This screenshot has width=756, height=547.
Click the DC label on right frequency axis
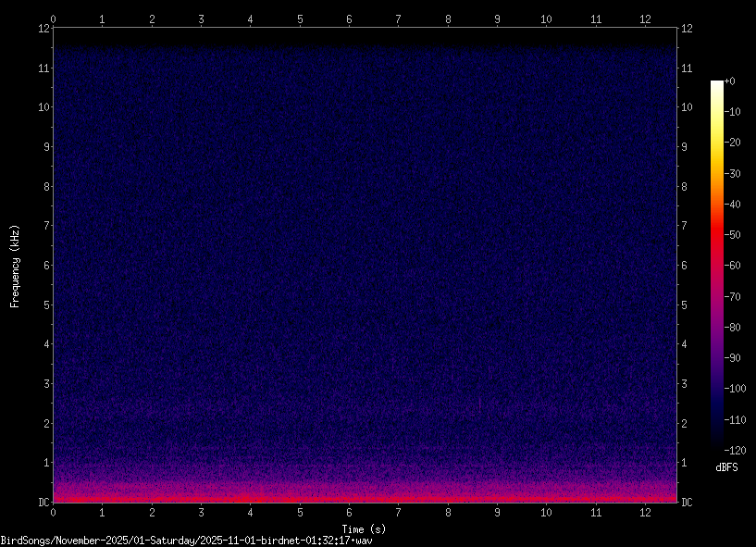coord(688,503)
